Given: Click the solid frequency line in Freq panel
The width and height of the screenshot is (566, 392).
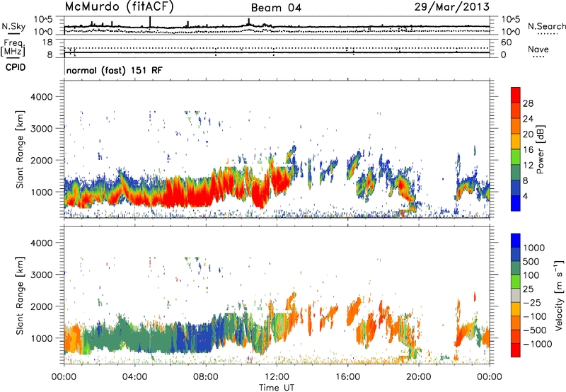Looking at the screenshot, I should [x=277, y=52].
